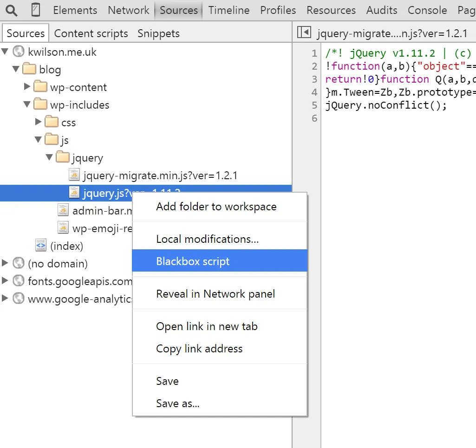Screen dimensions: 476x448
Task: Open the Content scripts tab
Action: (91, 33)
